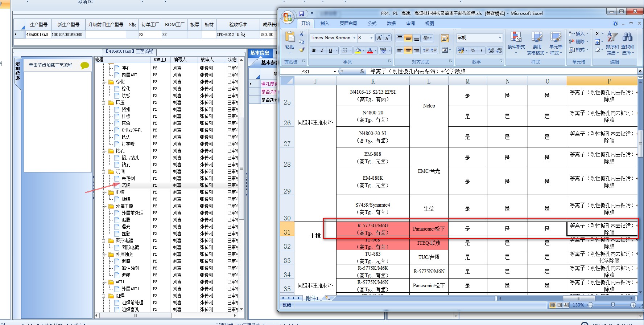Screen dimensions: 644x325
Task: Toggle bottom vertical alignment
Action: (x=417, y=38)
